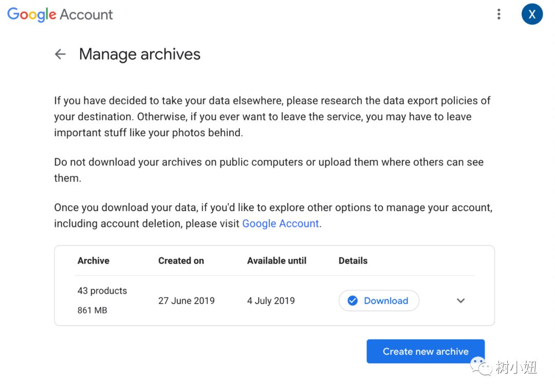The image size is (555, 392).
Task: Click the Google Account logo
Action: pos(60,14)
